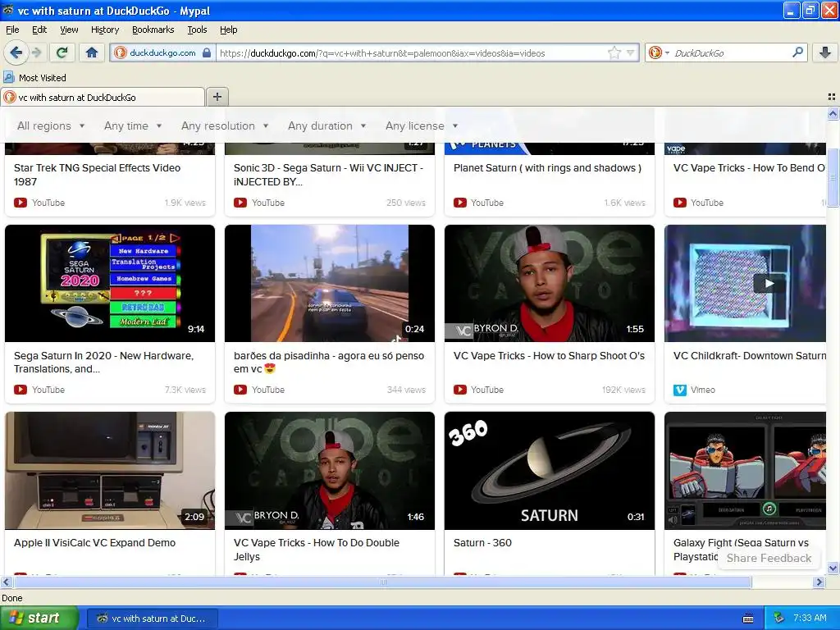The width and height of the screenshot is (840, 630).
Task: Bookmark this page with the star icon
Action: (x=614, y=52)
